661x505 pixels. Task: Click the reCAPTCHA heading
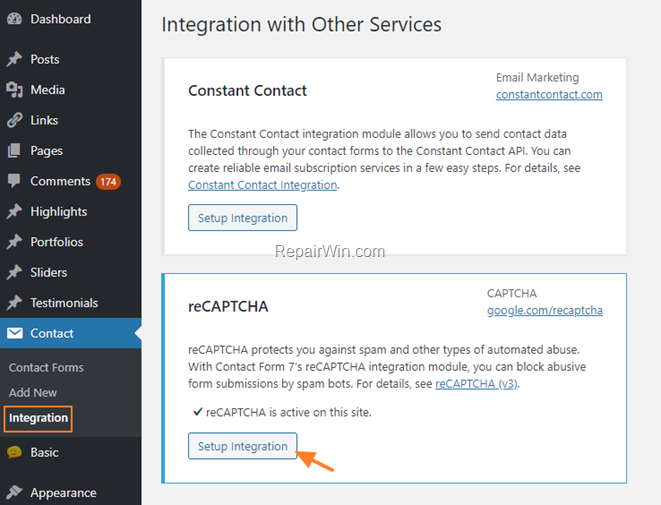[x=228, y=306]
